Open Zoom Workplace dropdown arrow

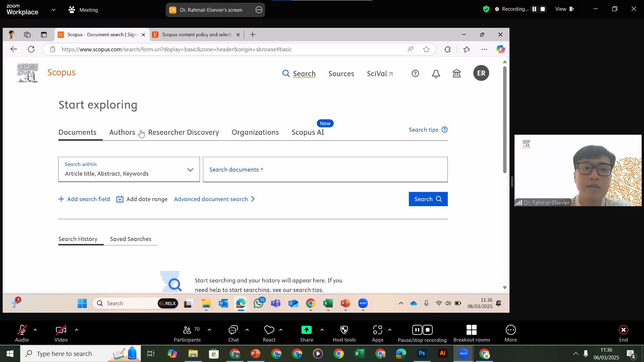(x=54, y=10)
